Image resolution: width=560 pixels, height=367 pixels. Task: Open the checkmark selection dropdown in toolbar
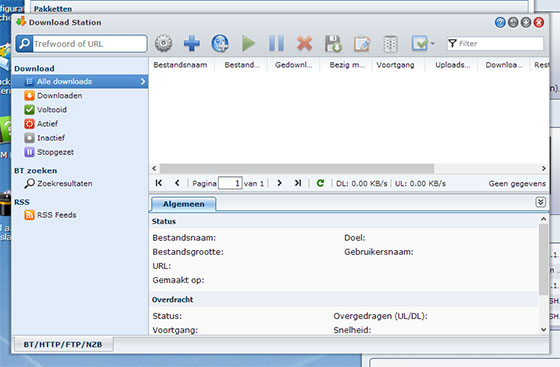tap(423, 44)
